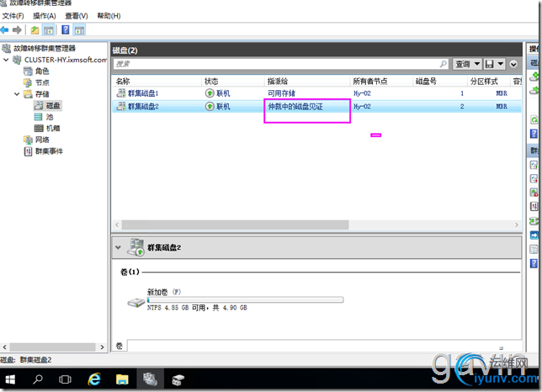Collapse the 存储 tree node

(17, 94)
